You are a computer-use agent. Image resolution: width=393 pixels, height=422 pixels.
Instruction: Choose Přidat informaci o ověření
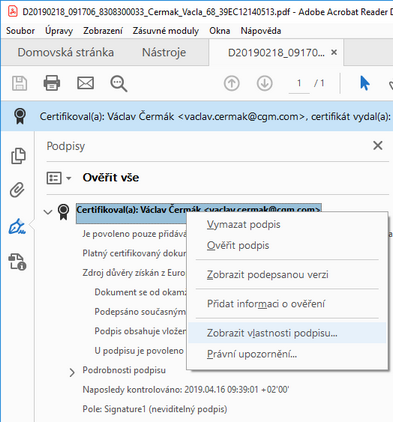[x=287, y=304]
